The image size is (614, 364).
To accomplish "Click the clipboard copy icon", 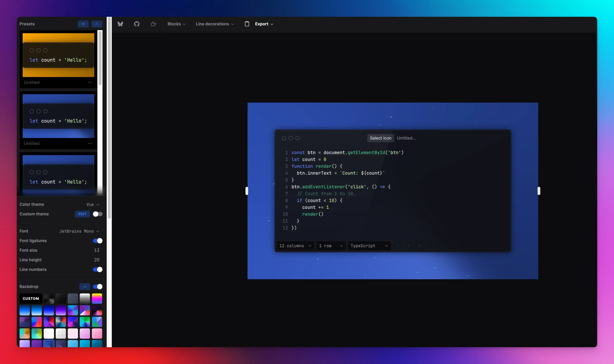I will point(247,24).
